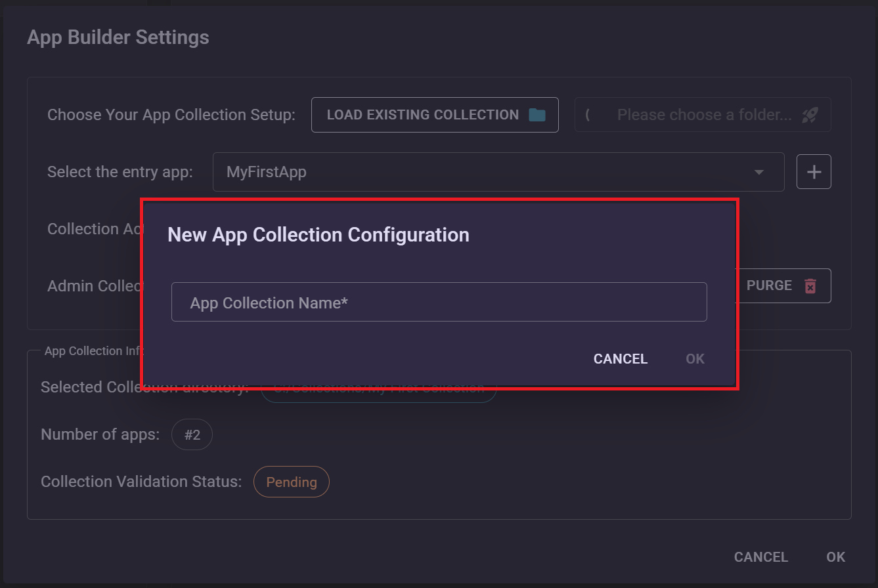Click the plus icon to add an app
878x588 pixels.
(x=814, y=171)
